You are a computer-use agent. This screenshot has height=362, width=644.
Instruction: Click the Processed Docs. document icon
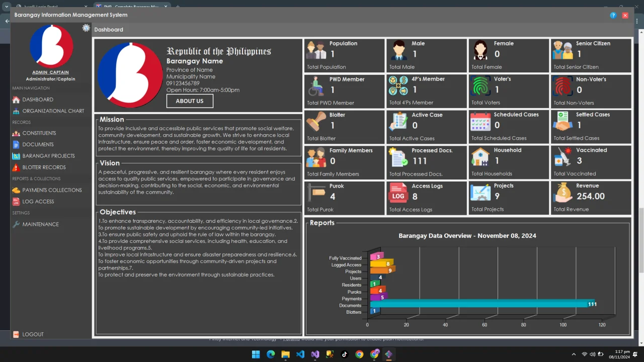point(398,157)
